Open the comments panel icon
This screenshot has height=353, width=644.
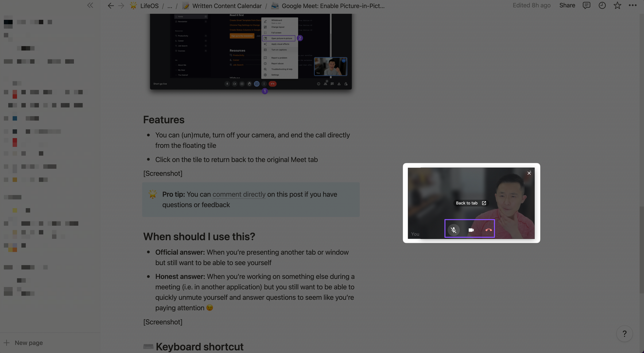(586, 5)
